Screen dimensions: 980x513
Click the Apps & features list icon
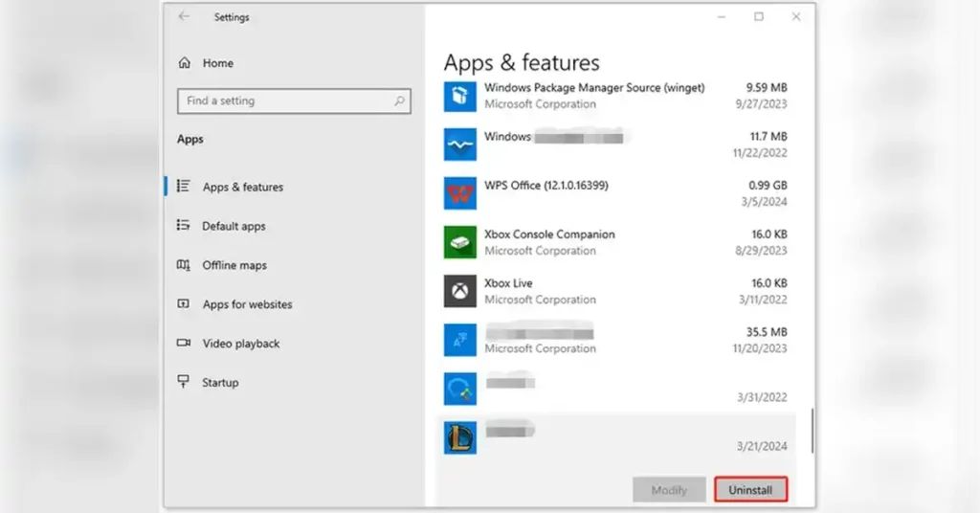pyautogui.click(x=183, y=187)
